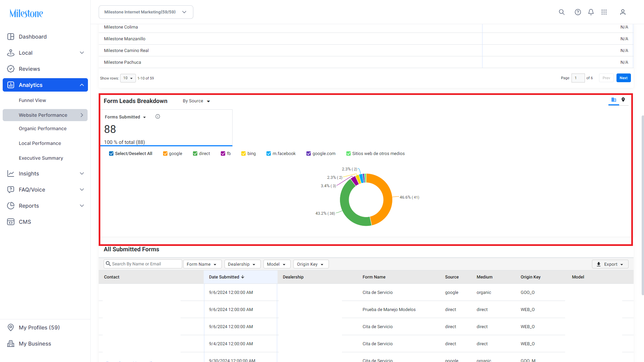Uncheck Sitios web de otros medios checkbox
This screenshot has width=644, height=362.
click(348, 154)
